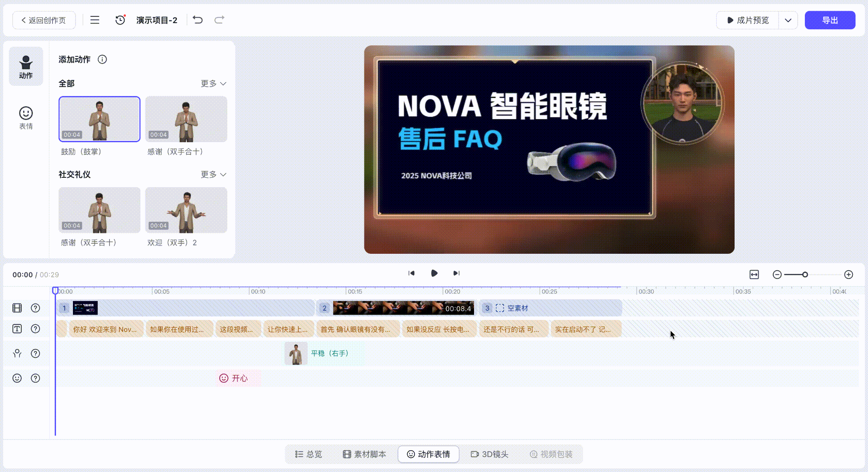Open help for the expression track
The height and width of the screenshot is (472, 868).
pyautogui.click(x=36, y=378)
